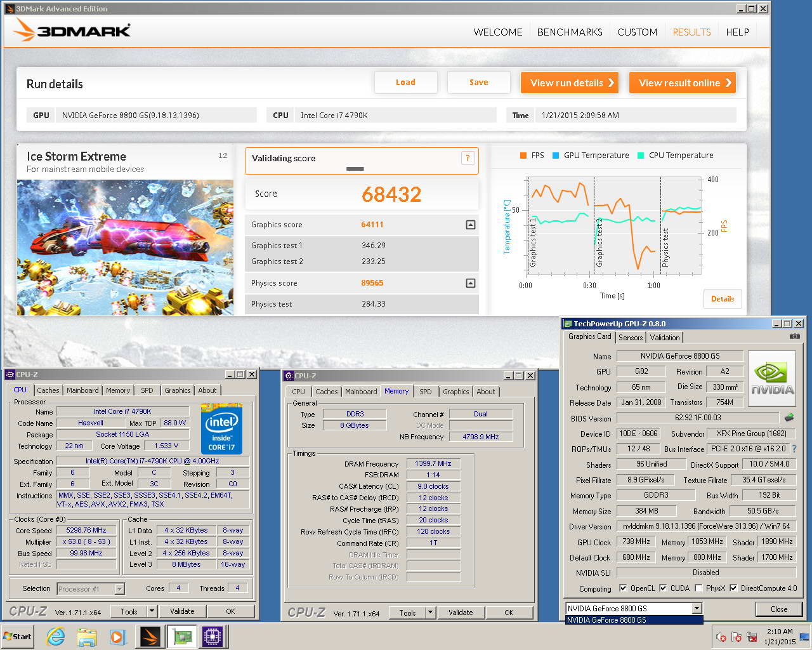Click the Ice Storm Extreme thumbnail image
Screen dimensions: 812x650
[125, 248]
